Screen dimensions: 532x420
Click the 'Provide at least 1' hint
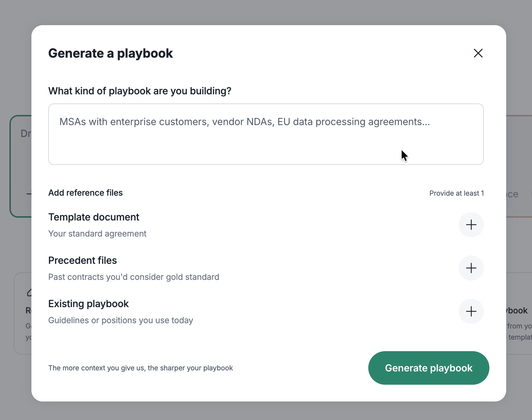457,193
